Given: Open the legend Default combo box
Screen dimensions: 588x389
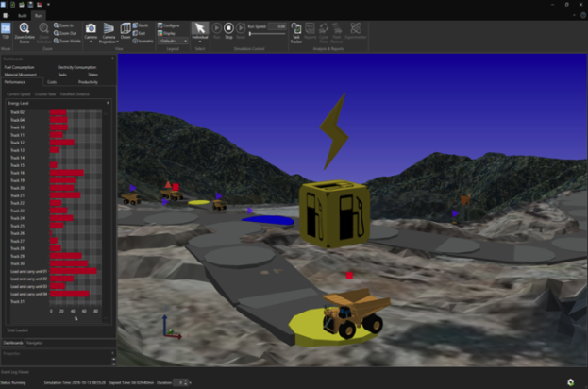Looking at the screenshot, I should pyautogui.click(x=173, y=42).
